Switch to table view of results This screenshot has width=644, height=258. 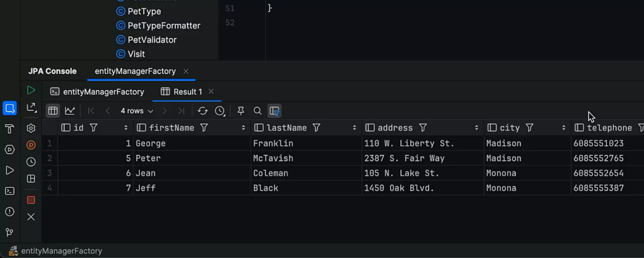(x=53, y=111)
